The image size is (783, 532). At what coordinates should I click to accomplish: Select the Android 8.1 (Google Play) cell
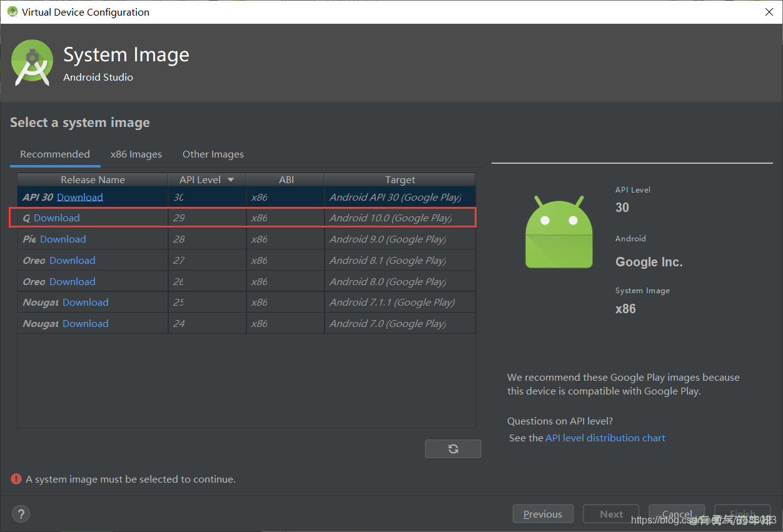pyautogui.click(x=400, y=261)
